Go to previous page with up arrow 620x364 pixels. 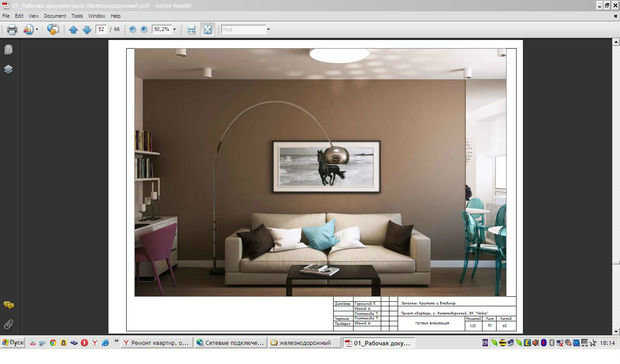click(x=73, y=30)
